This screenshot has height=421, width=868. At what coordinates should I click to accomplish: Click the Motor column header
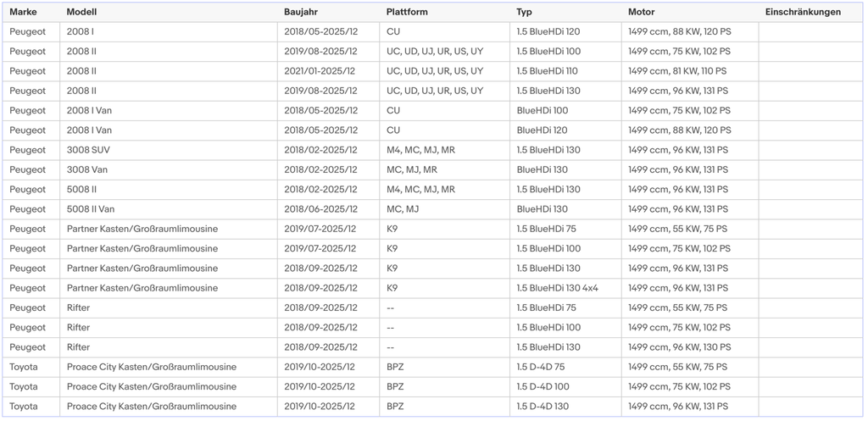(690, 12)
